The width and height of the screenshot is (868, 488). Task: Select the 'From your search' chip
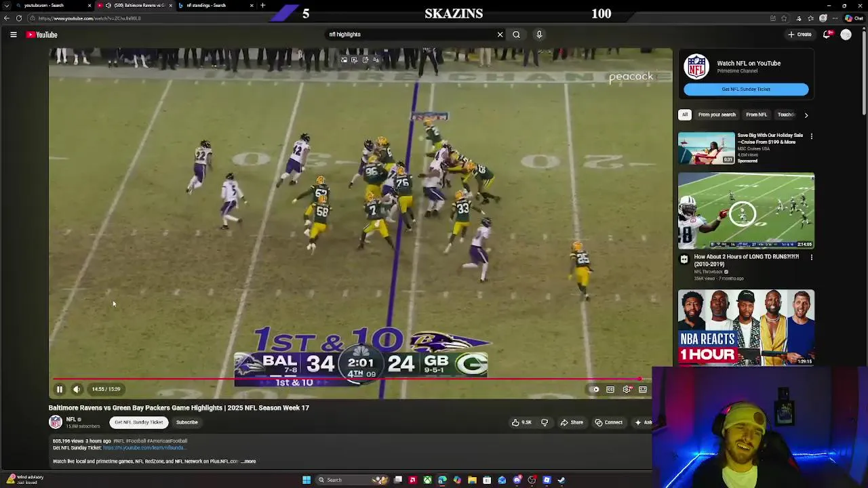click(x=717, y=115)
